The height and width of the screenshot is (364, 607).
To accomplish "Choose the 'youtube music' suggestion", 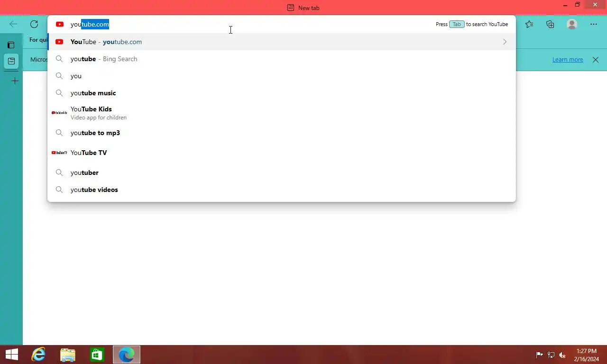I will pos(282,93).
